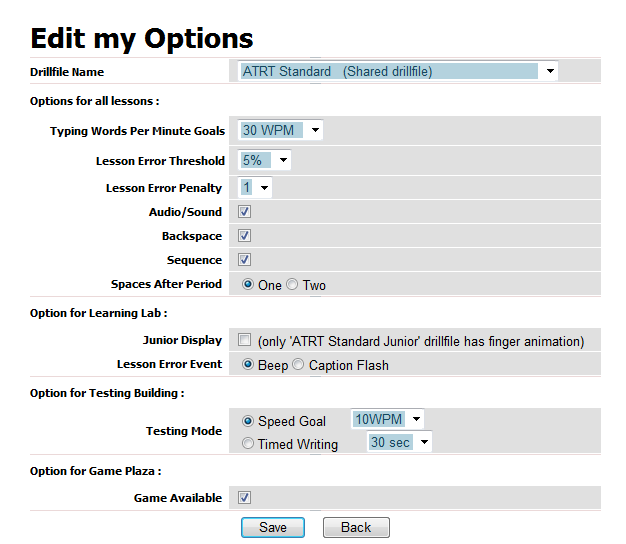Expand the Lesson Error Penalty dropdown
This screenshot has width=626, height=544.
pyautogui.click(x=255, y=187)
